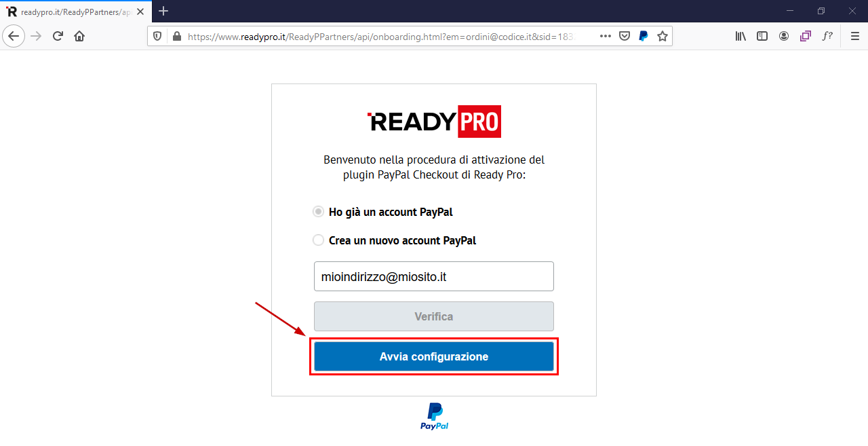Save page to Pocket
868x446 pixels.
(625, 36)
